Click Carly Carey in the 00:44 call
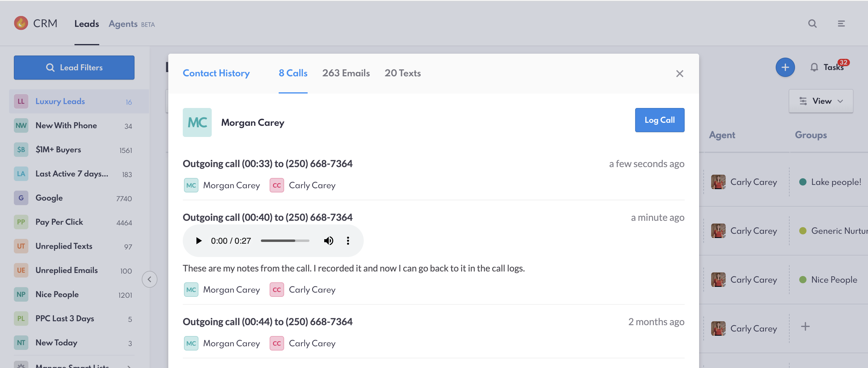 (302, 343)
